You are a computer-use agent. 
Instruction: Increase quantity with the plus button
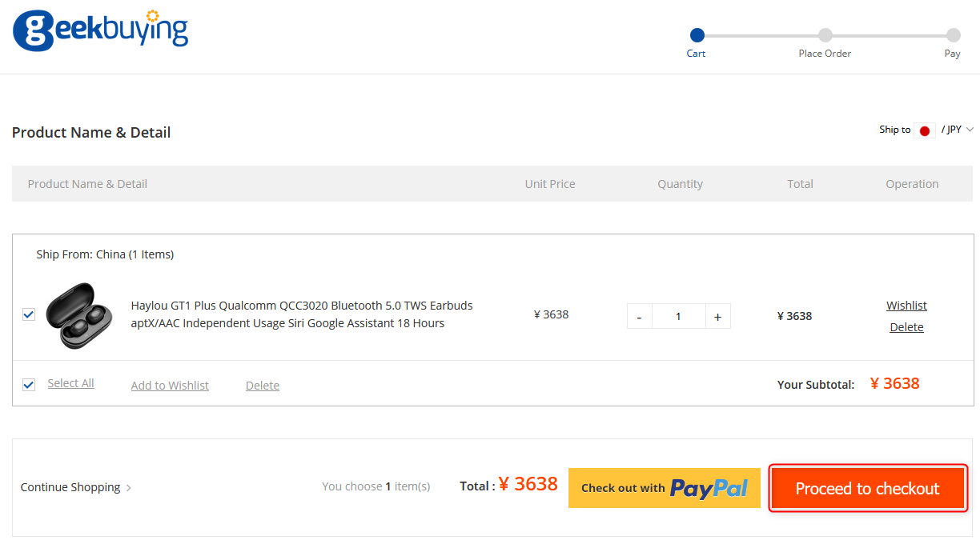(717, 317)
